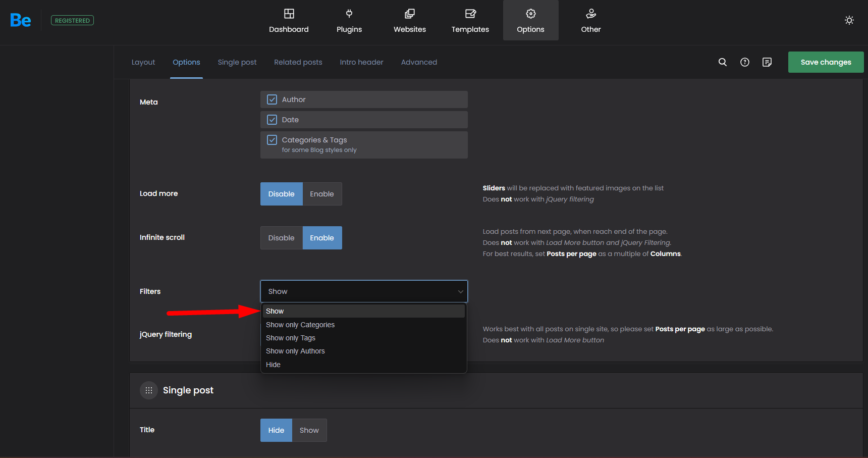Click the Infinite scroll label

pos(162,237)
